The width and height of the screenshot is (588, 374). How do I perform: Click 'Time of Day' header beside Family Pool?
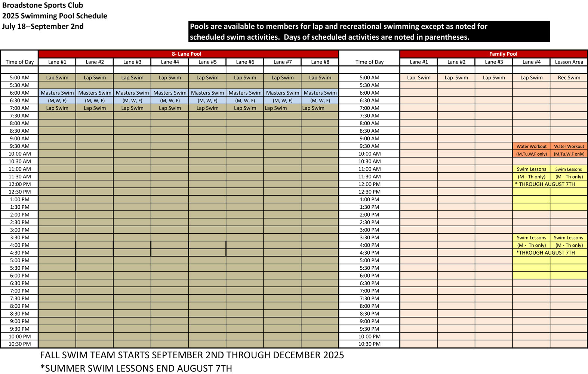tap(369, 62)
